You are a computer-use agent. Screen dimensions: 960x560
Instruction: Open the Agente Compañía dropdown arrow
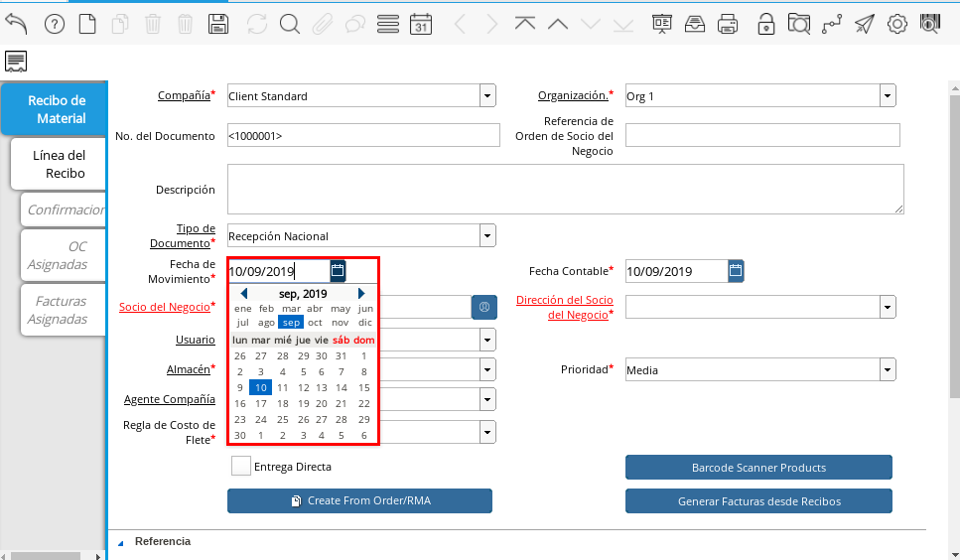[x=487, y=400]
